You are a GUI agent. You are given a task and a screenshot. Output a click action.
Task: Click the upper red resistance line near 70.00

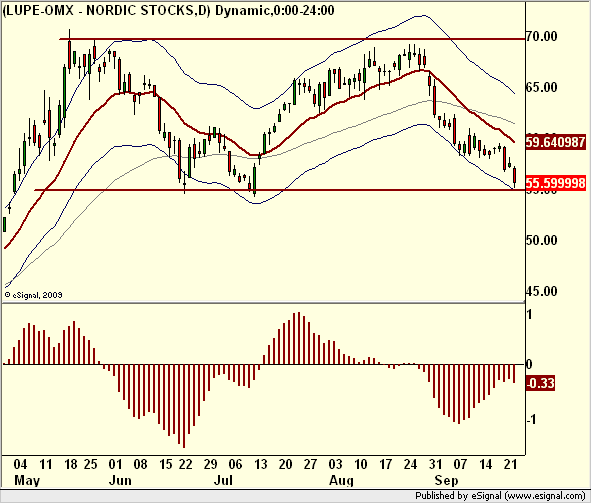tap(292, 39)
